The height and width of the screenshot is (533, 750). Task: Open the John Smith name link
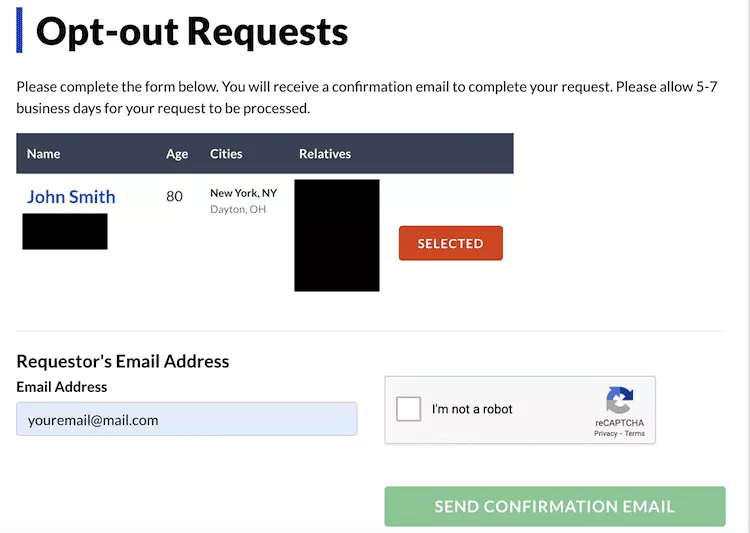(71, 197)
